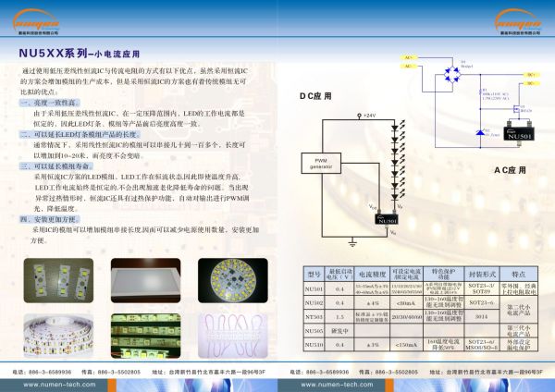Click the phone number 886-3-6589936 on left page
The height and width of the screenshot is (392, 555).
[x=50, y=373]
